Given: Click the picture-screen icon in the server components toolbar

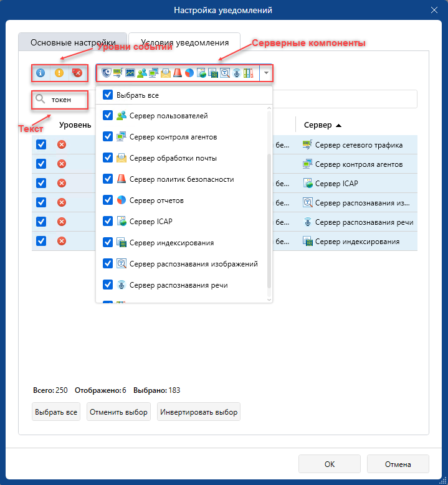Looking at the screenshot, I should [130, 73].
